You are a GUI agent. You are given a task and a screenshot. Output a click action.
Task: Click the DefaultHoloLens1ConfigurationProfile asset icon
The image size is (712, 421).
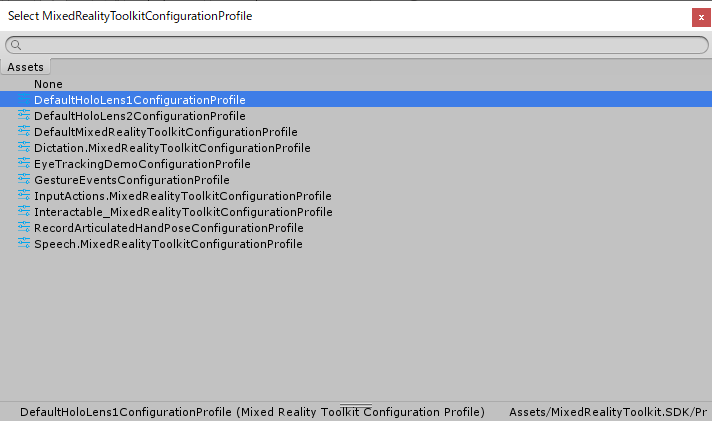click(24, 99)
